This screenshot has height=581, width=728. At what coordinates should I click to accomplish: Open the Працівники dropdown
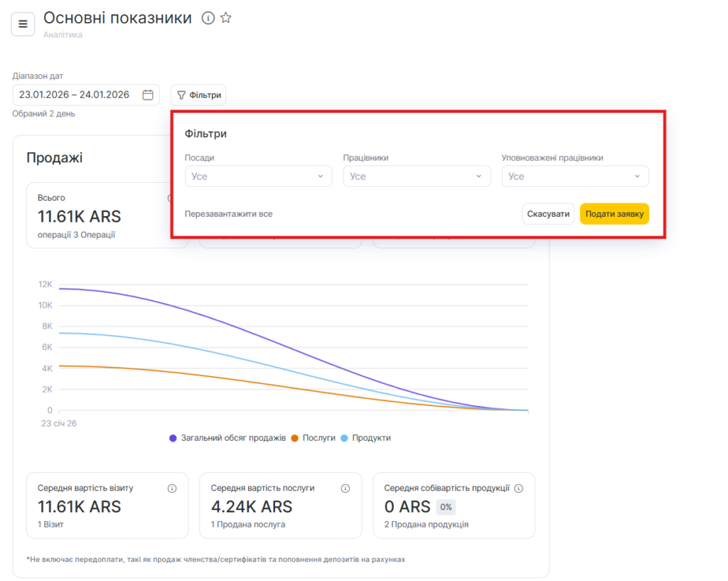click(417, 176)
